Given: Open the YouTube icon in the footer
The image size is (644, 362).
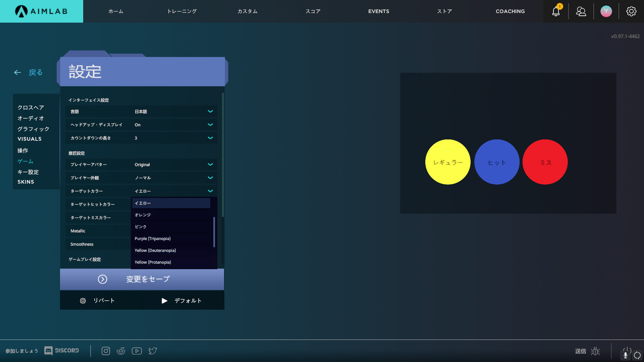Looking at the screenshot, I should pos(137,351).
